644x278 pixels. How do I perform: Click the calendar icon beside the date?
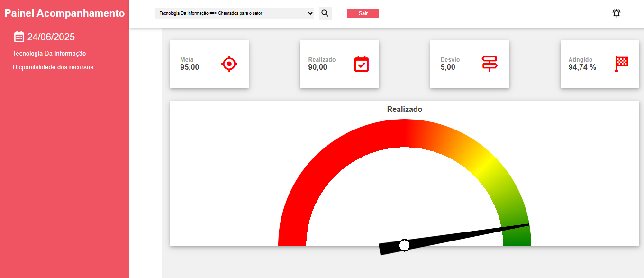click(19, 37)
